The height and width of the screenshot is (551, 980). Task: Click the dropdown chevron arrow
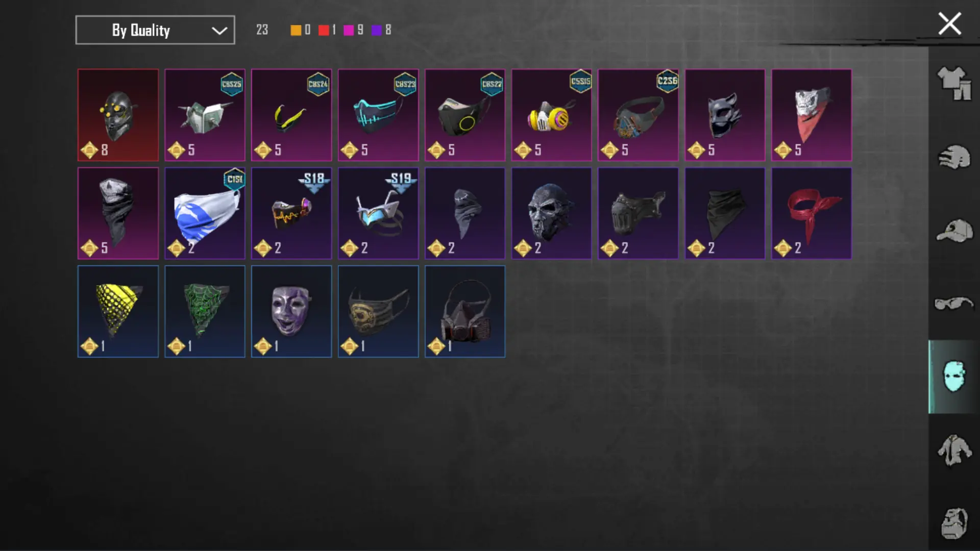click(x=219, y=31)
